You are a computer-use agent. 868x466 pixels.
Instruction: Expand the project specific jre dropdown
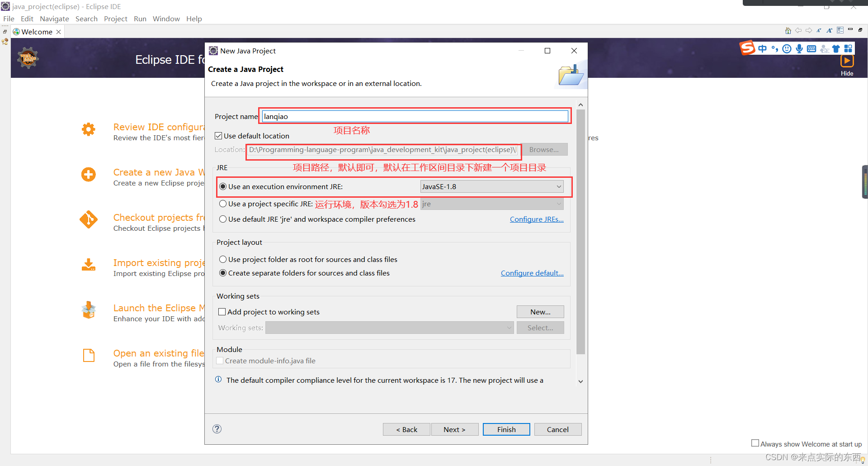tap(559, 204)
